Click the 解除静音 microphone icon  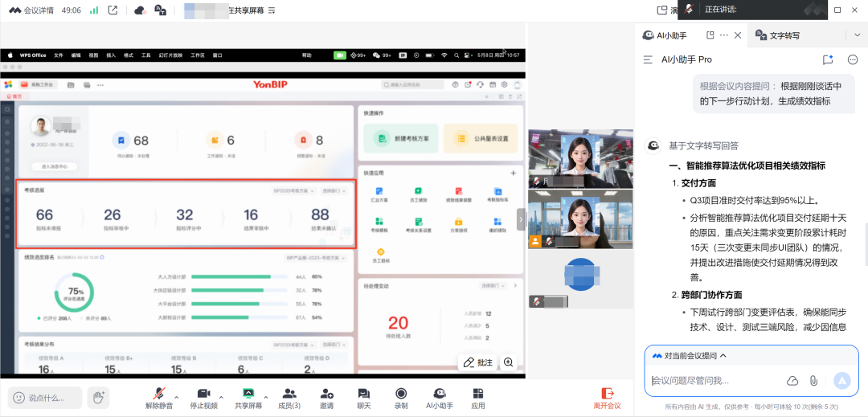point(162,393)
